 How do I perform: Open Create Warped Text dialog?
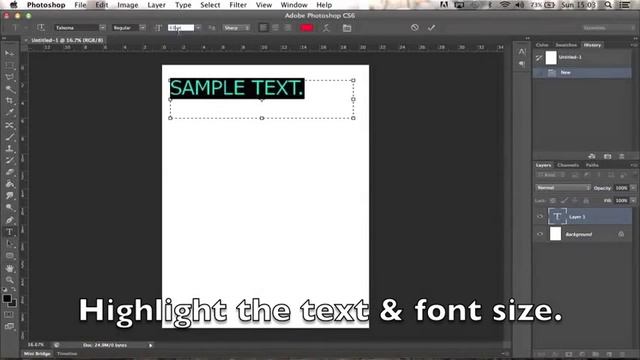coord(326,28)
